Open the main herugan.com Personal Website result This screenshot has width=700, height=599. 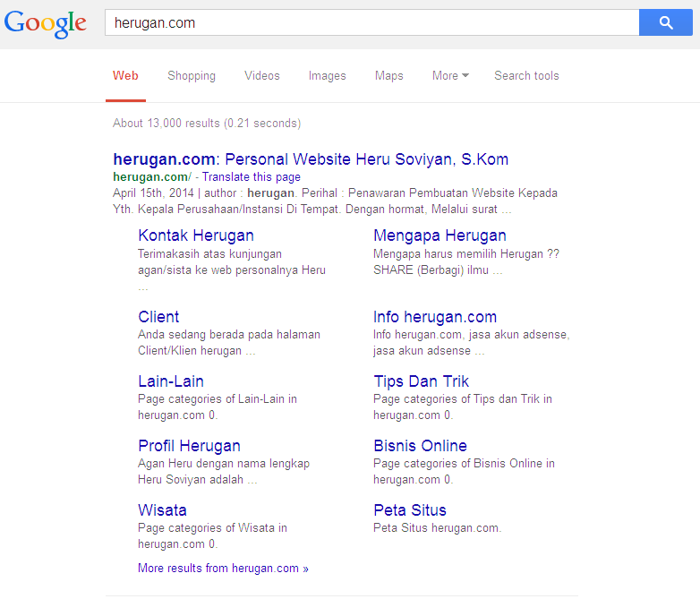tap(311, 159)
